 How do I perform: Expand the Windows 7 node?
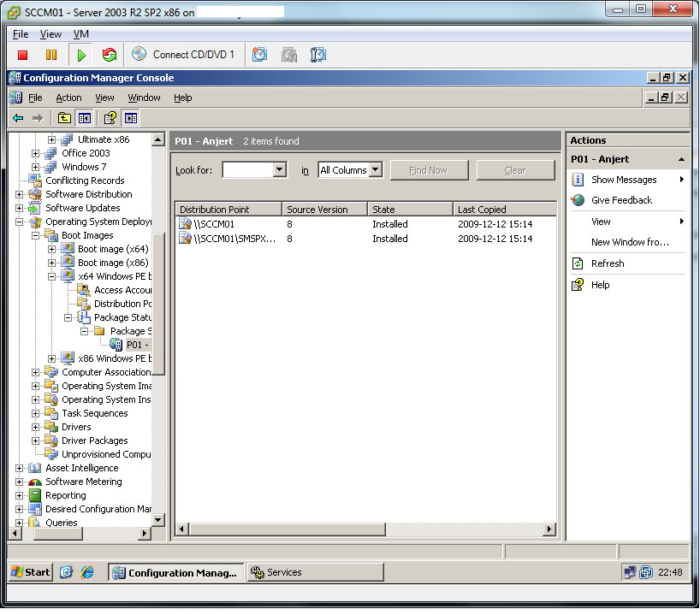(35, 167)
